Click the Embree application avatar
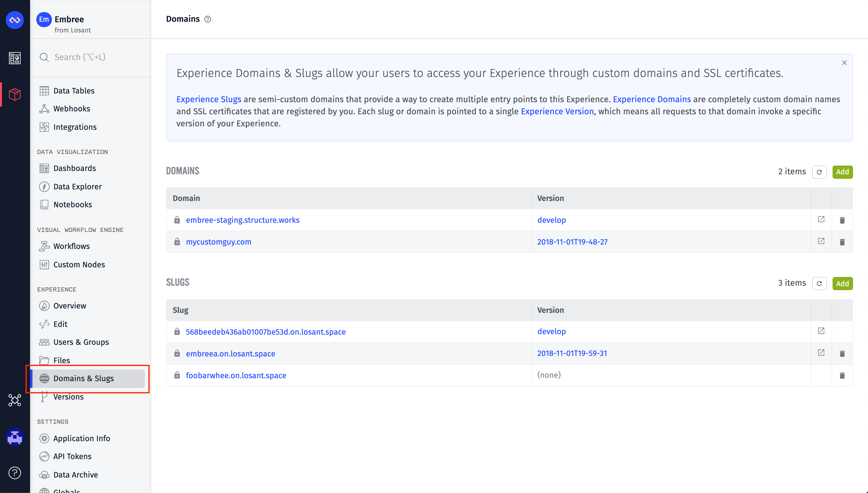Screen dimensions: 868x493 tap(44, 20)
